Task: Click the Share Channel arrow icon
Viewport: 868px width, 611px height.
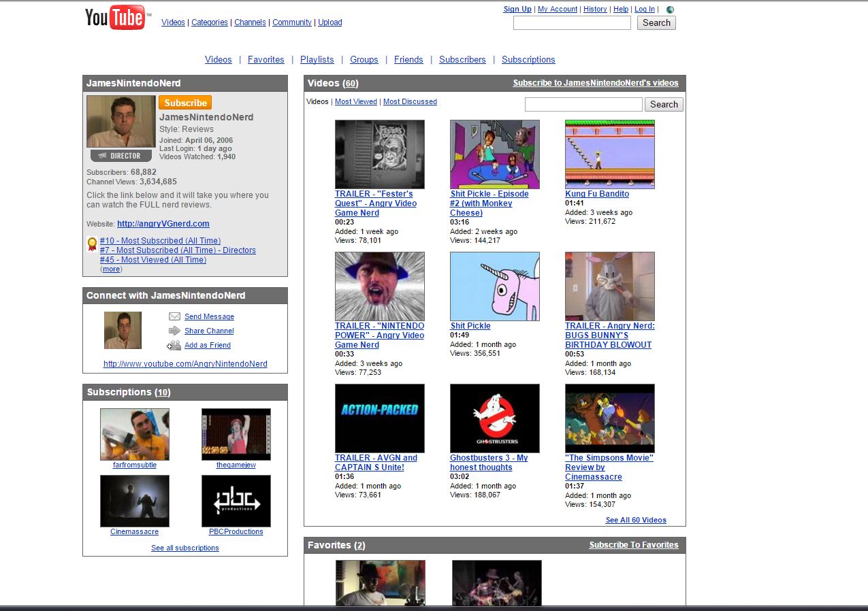Action: coord(174,331)
